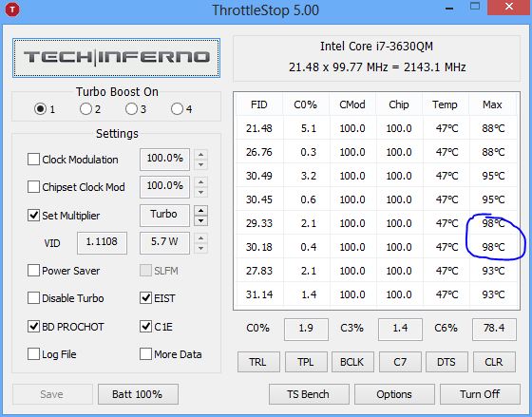Increase Clock Modulation with up arrow
The image size is (532, 417).
tap(200, 155)
